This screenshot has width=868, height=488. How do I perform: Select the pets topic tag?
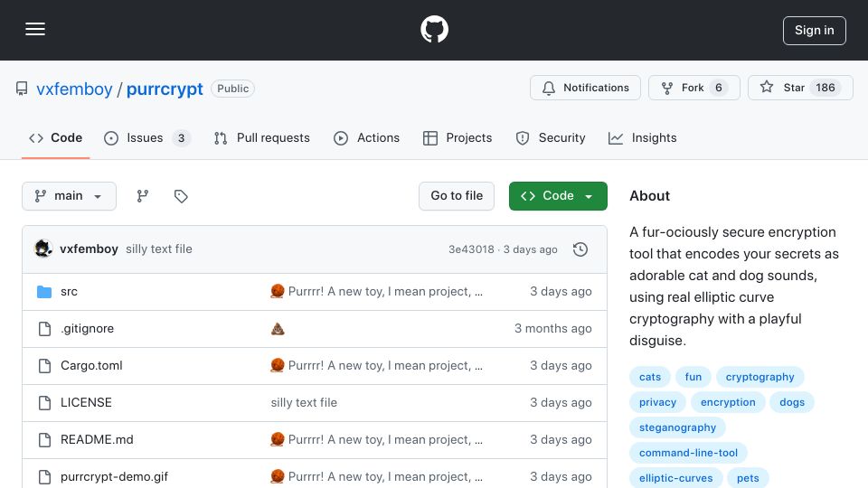[748, 478]
